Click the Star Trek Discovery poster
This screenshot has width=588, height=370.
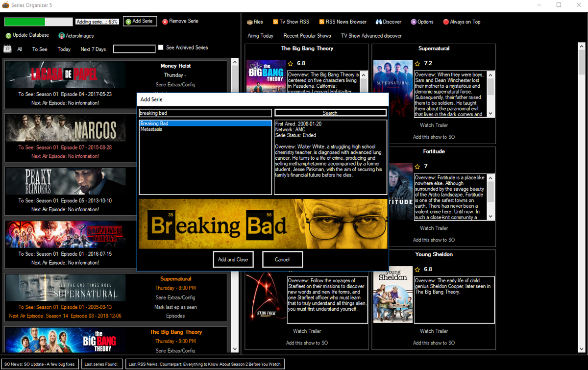click(x=266, y=296)
